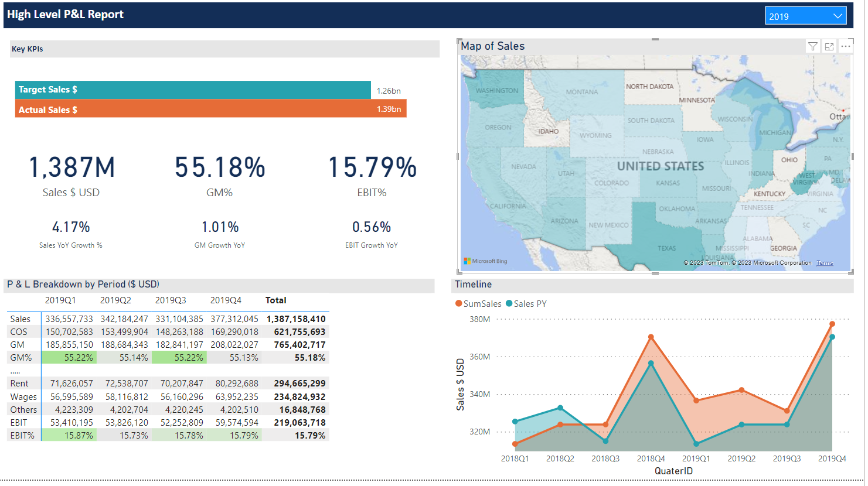Click the Sales row label
The image size is (868, 486).
click(x=20, y=319)
